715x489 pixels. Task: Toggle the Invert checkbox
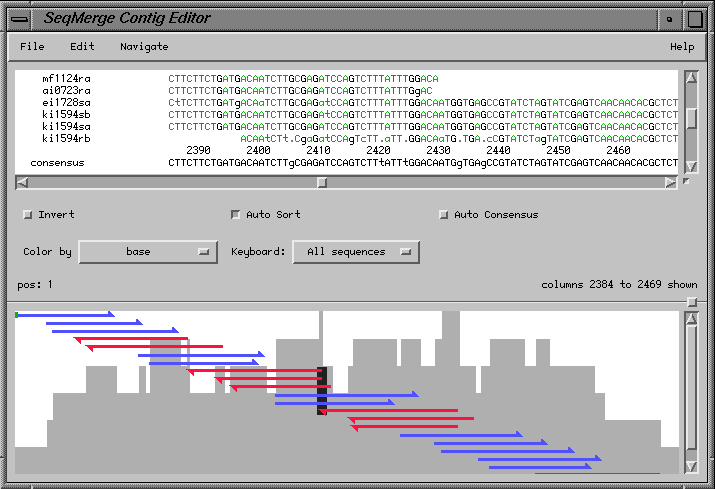28,214
